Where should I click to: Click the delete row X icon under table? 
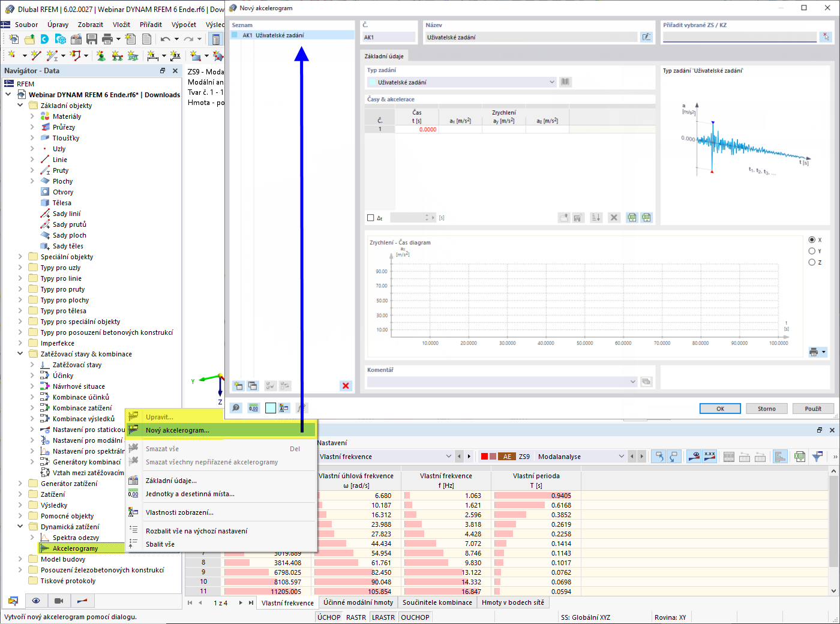click(x=614, y=218)
